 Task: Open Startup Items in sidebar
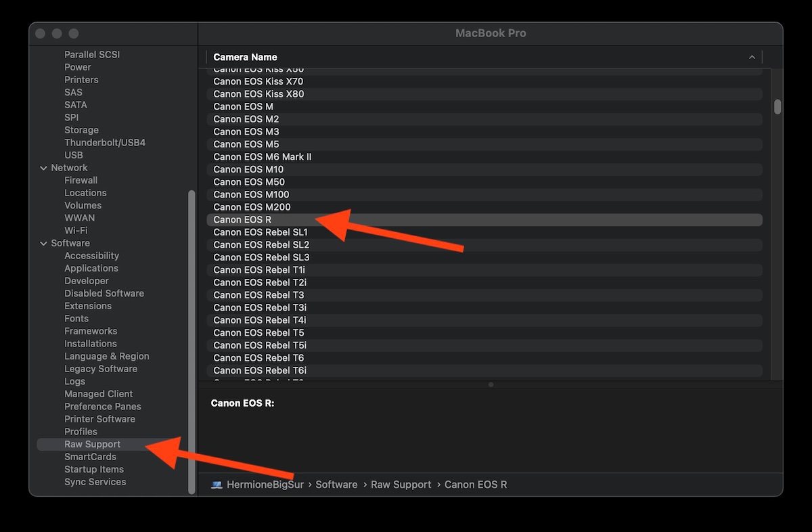coord(94,469)
